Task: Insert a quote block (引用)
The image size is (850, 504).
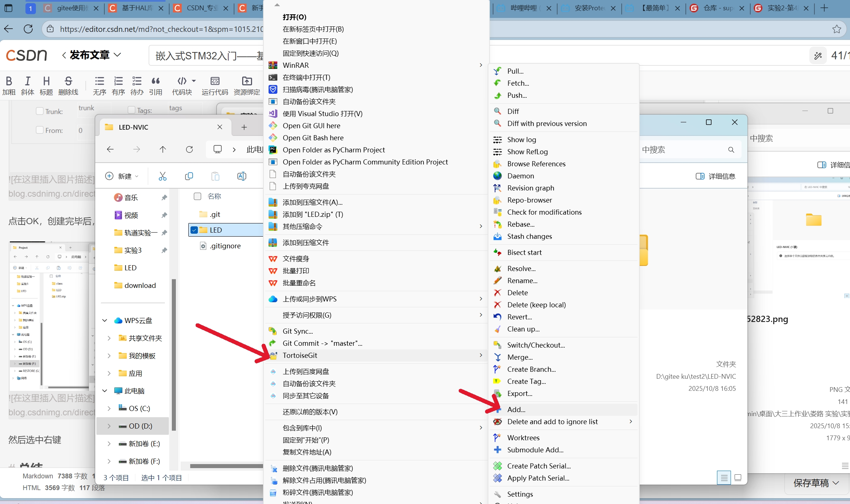Action: click(155, 85)
